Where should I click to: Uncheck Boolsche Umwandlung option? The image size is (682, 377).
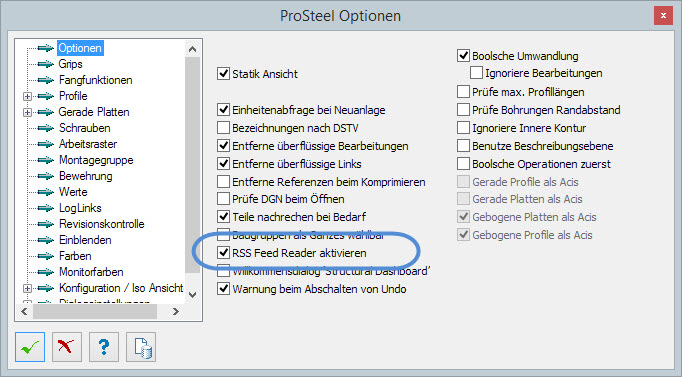[x=463, y=56]
